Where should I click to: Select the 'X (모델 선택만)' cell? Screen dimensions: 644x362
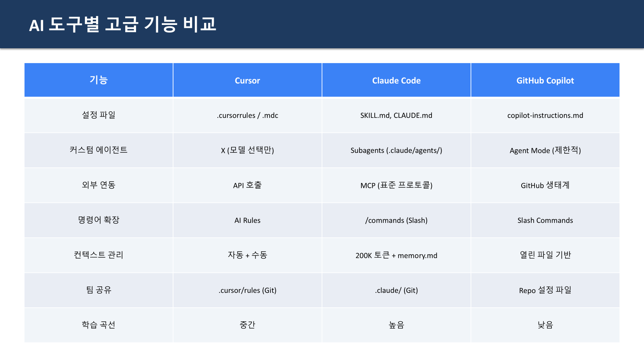248,150
